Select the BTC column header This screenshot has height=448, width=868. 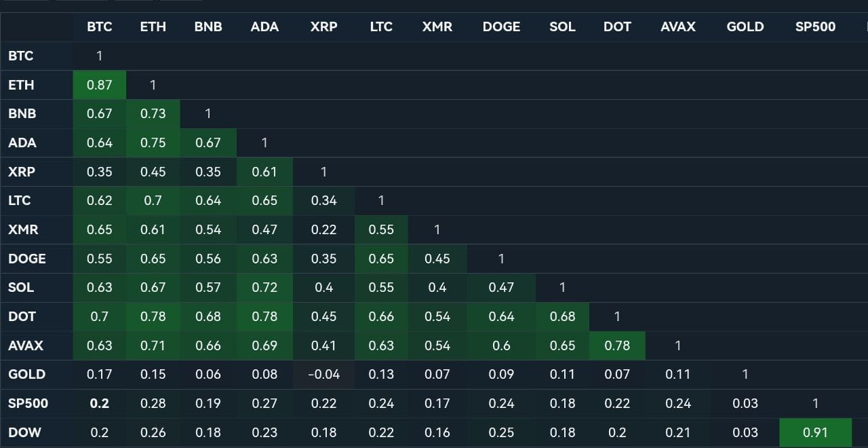99,27
